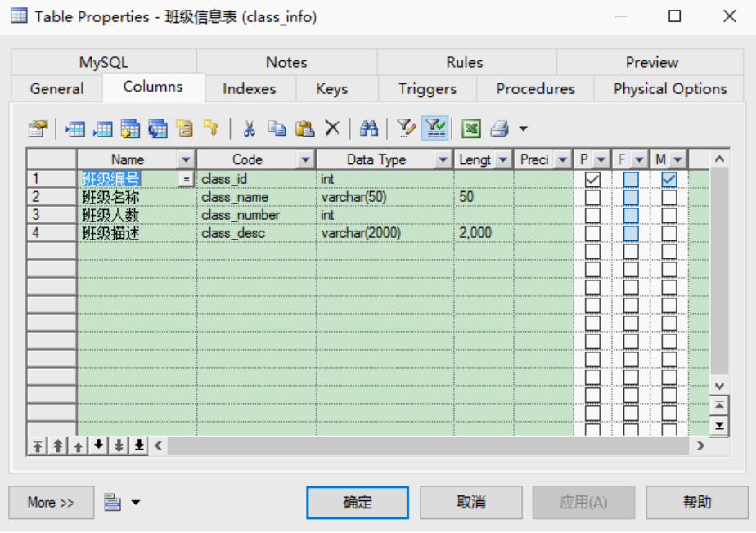Viewport: 756px width, 533px height.
Task: Open Find a Row binoculars icon
Action: pyautogui.click(x=369, y=128)
